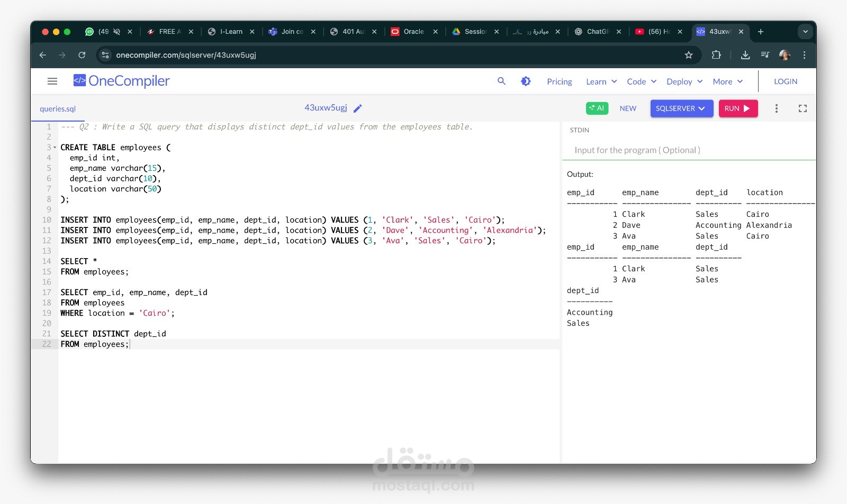Open a new browser tab
The height and width of the screenshot is (504, 847).
761,32
